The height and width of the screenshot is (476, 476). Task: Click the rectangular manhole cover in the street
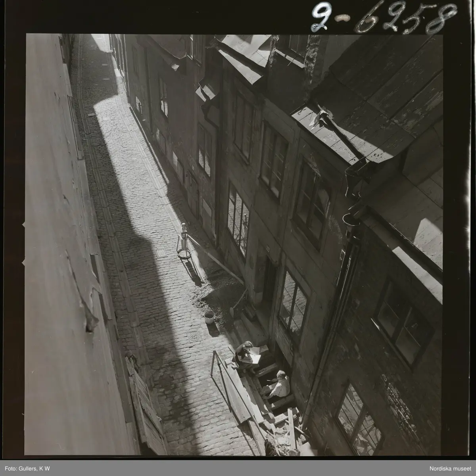(x=162, y=252)
